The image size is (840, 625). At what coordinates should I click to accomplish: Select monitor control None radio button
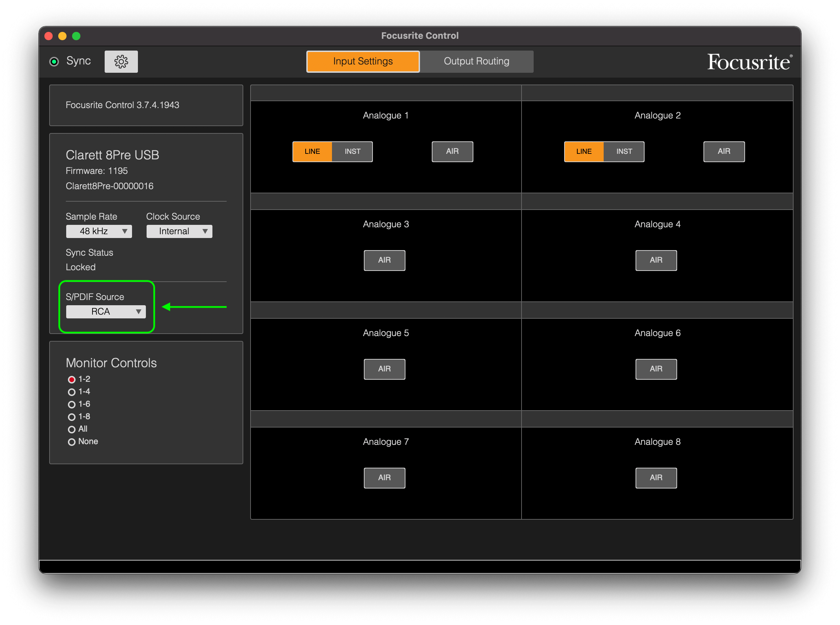[x=71, y=442]
